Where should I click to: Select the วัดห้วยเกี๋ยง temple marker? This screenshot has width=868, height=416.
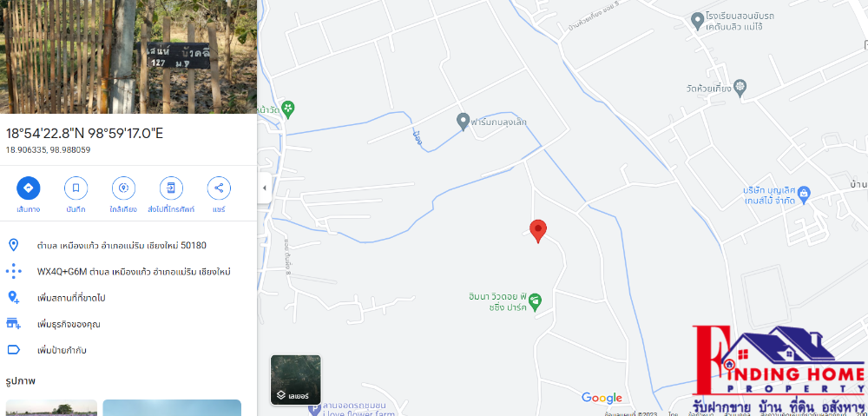(740, 87)
